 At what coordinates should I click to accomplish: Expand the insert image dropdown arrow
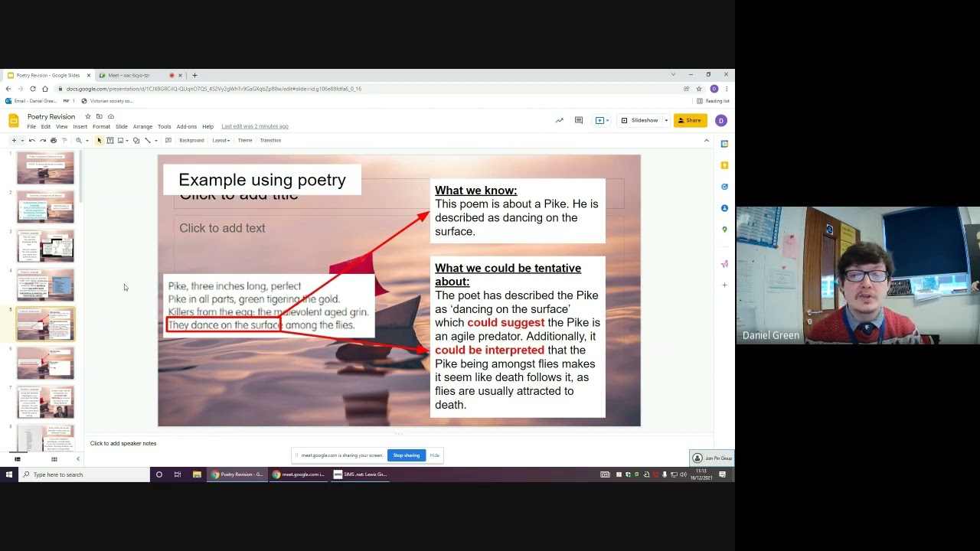127,140
